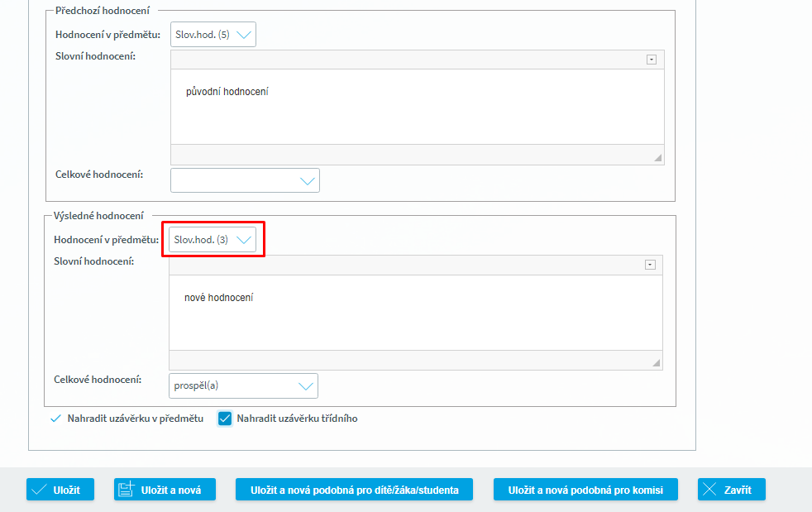The width and height of the screenshot is (812, 512).
Task: Click 'Uložit a nová podobná pro komisi'
Action: point(585,490)
